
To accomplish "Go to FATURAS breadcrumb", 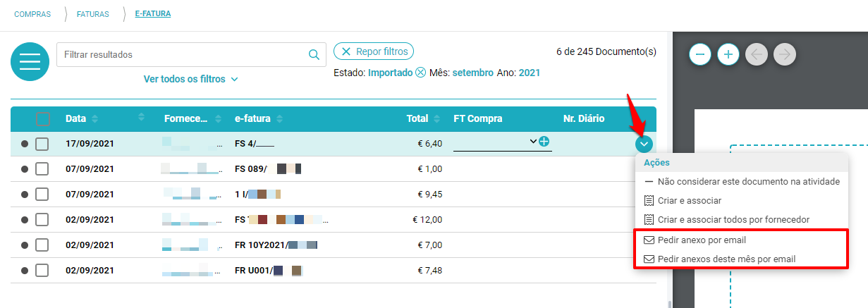I will click(94, 13).
